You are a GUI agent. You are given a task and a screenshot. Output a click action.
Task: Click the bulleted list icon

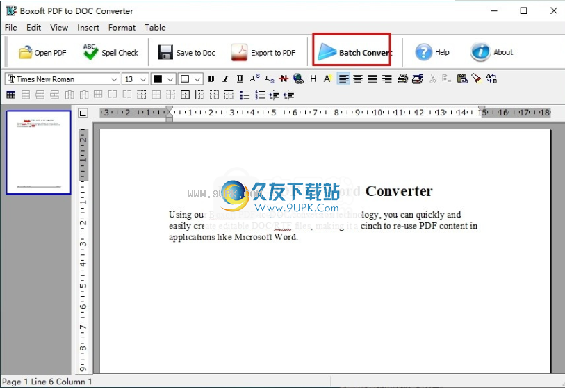coord(245,95)
